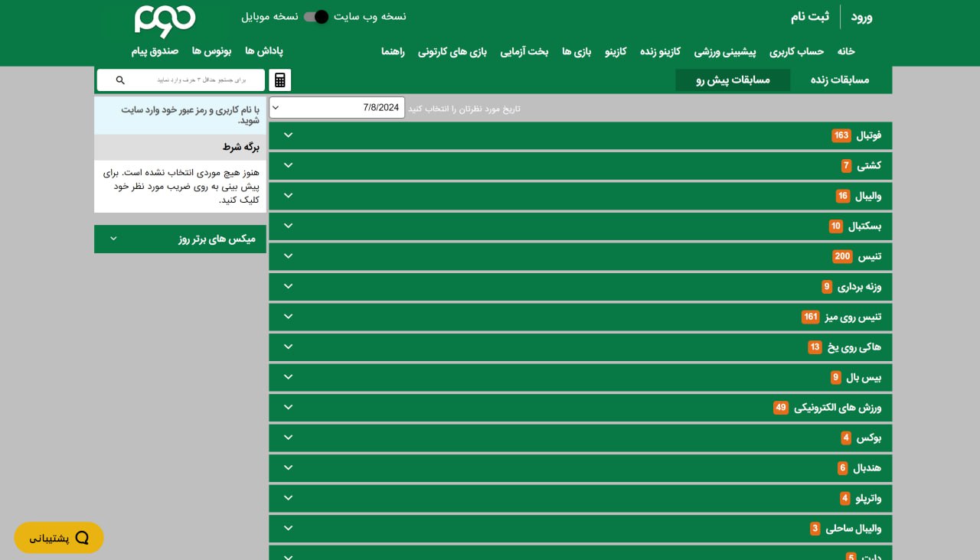Click the نسخه موبایل label

point(270,17)
